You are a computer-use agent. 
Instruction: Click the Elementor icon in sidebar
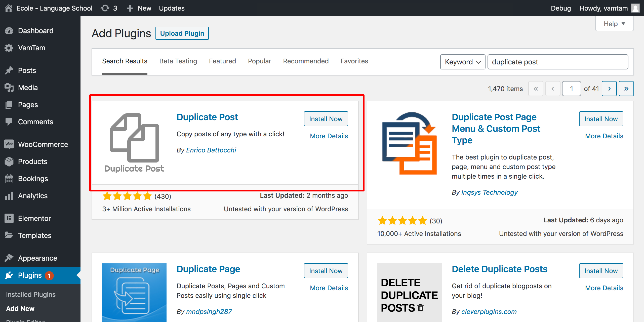[x=9, y=218]
